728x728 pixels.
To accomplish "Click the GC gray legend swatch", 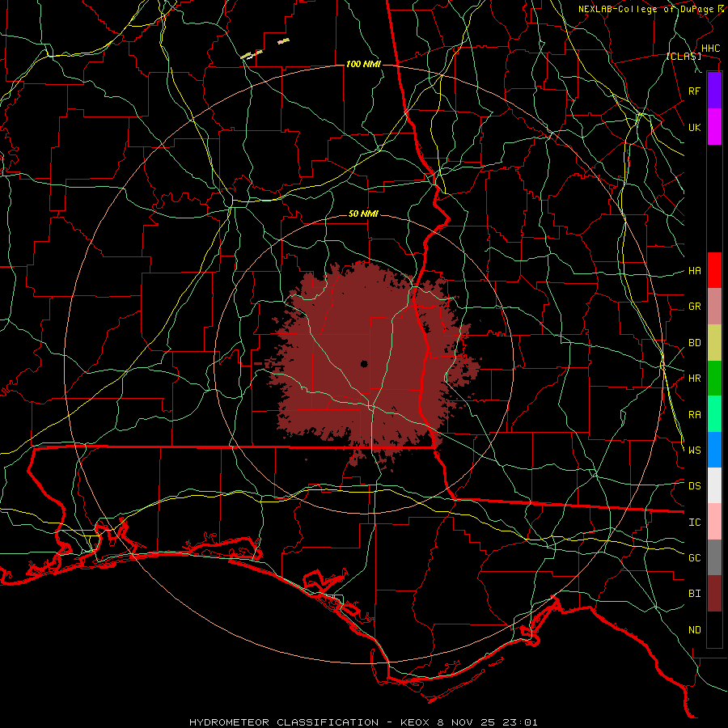I will point(714,557).
